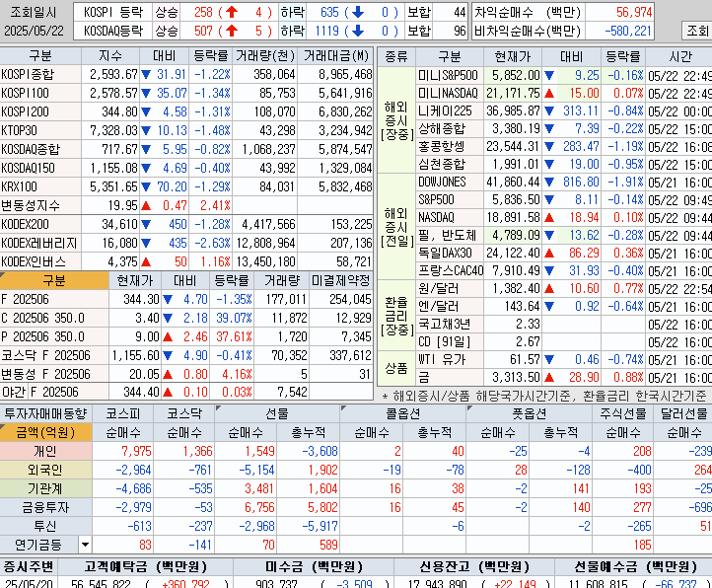Select the KOSDAQ150 index row
The height and width of the screenshot is (588, 712).
[186, 168]
